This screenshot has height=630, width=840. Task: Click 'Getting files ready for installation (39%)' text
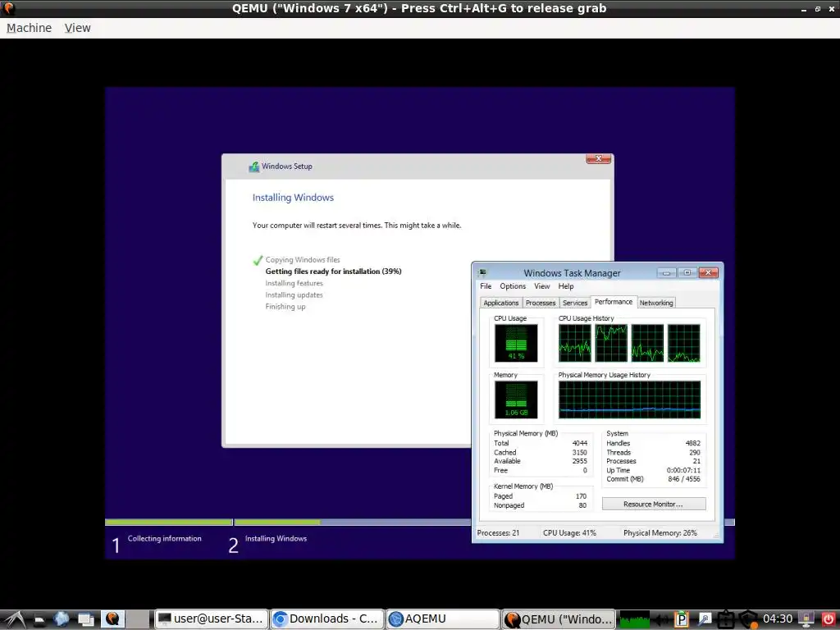(333, 272)
